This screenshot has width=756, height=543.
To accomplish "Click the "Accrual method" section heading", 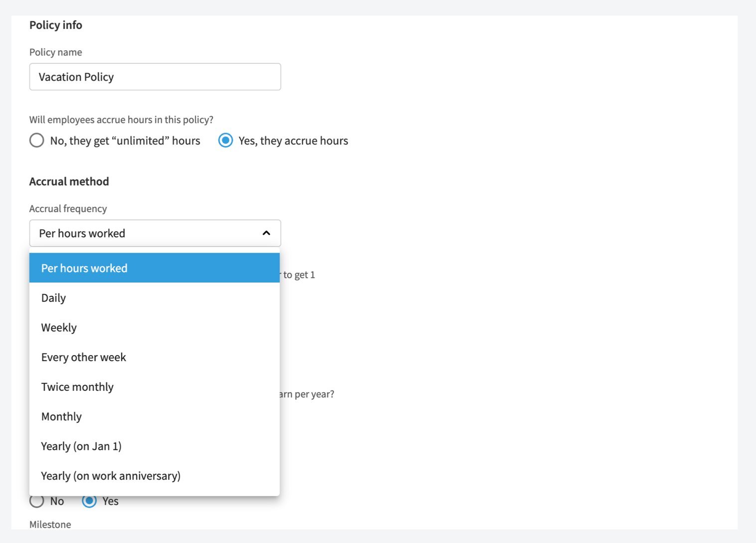I will point(69,181).
